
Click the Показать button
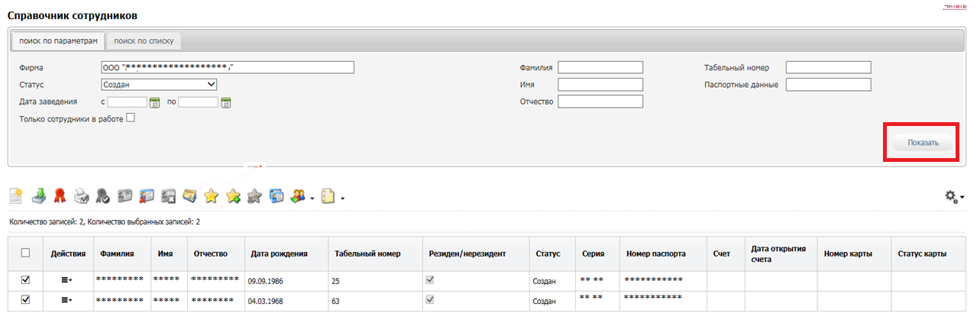pos(923,143)
